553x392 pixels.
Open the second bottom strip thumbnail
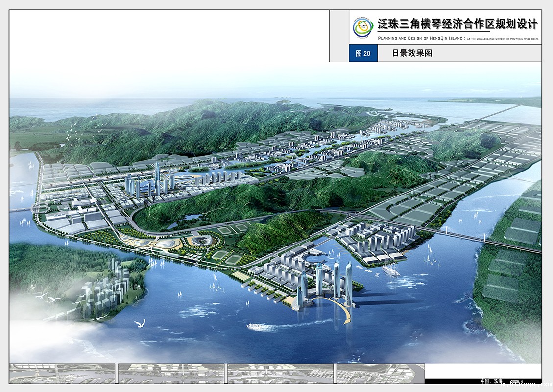point(171,373)
